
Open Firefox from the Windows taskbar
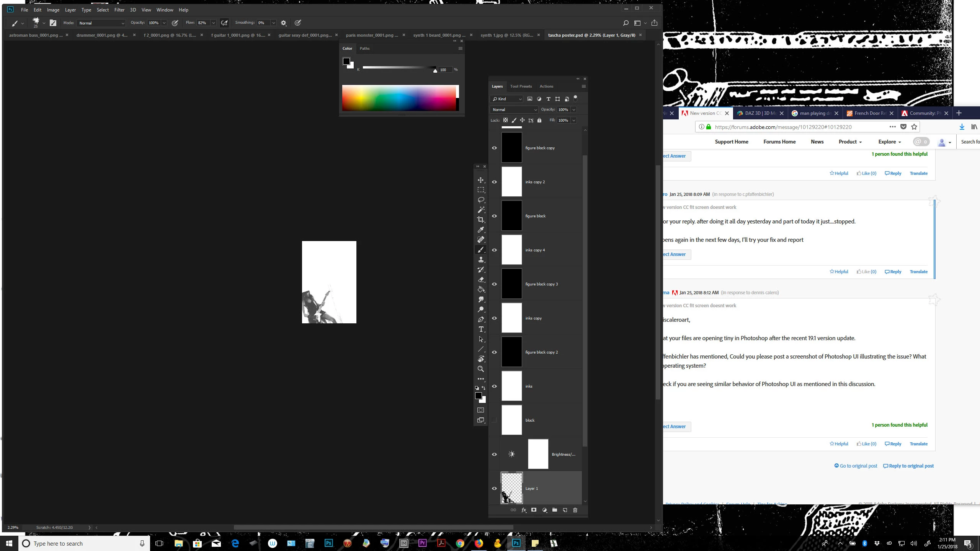tap(479, 543)
